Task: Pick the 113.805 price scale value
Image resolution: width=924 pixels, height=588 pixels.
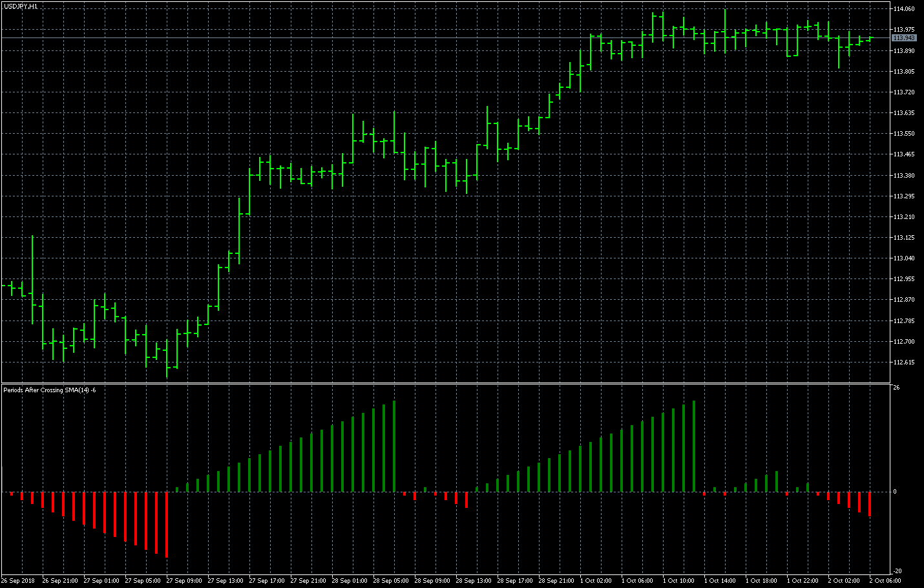Action: click(904, 72)
